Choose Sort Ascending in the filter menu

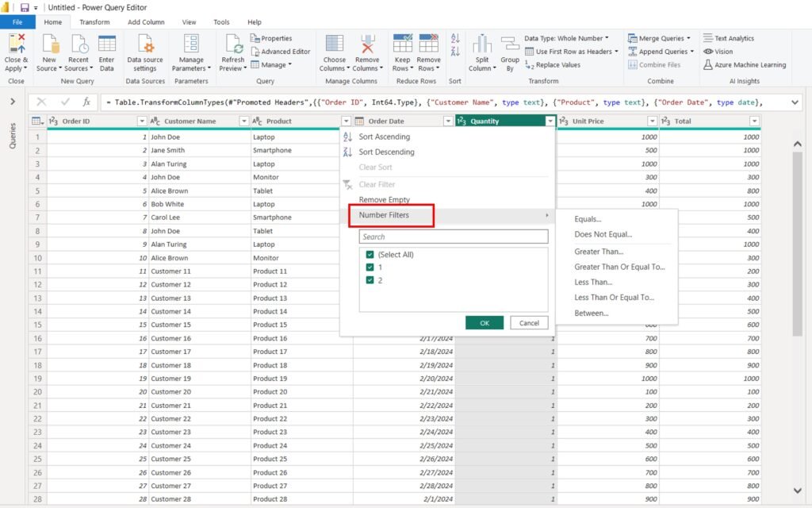[385, 137]
